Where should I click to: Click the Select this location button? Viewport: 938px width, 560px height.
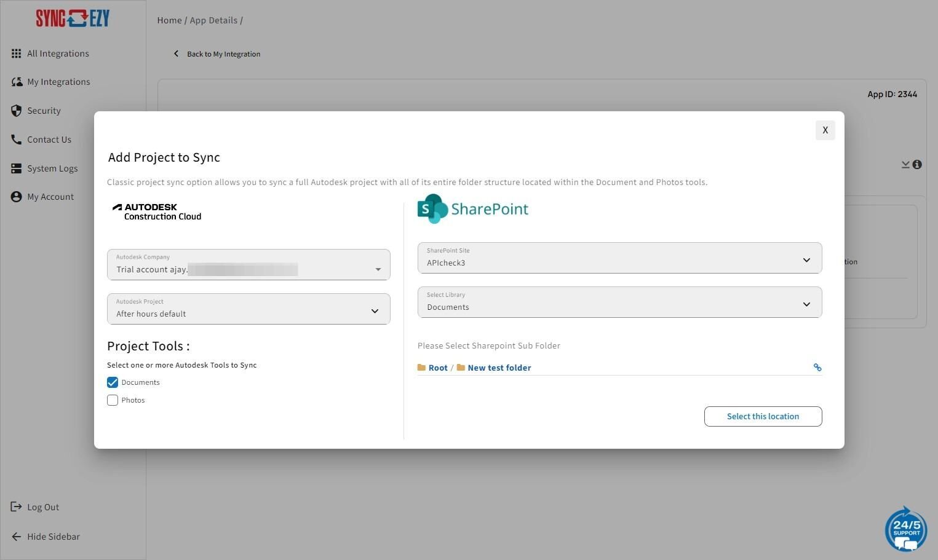click(763, 416)
